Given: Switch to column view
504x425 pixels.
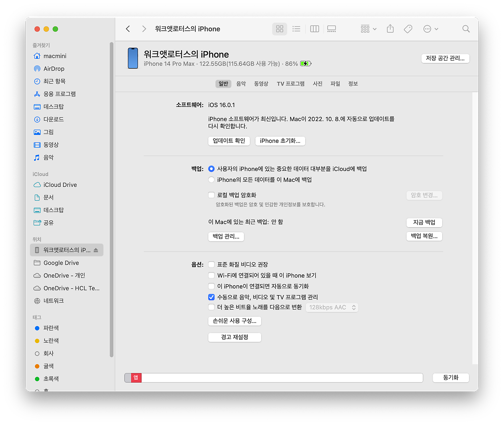Looking at the screenshot, I should point(315,29).
